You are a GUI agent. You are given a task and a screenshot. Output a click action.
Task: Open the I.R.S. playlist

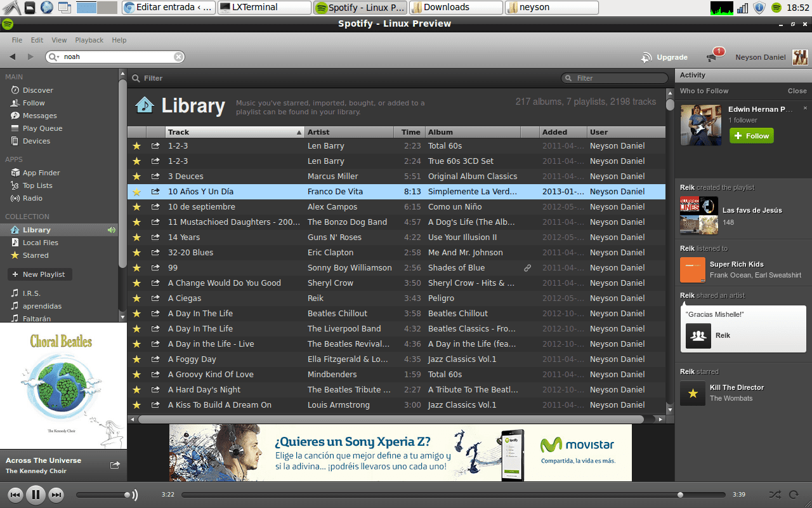tap(32, 293)
